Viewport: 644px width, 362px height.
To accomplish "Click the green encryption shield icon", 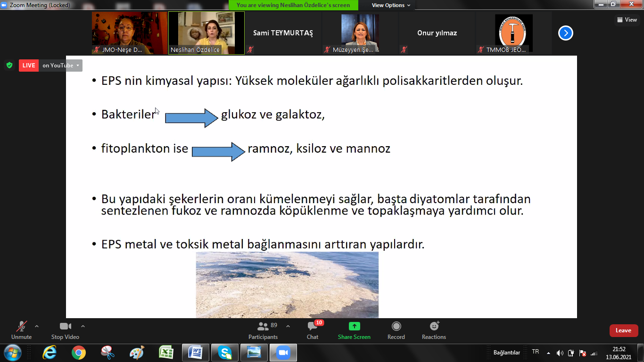I will pyautogui.click(x=9, y=66).
